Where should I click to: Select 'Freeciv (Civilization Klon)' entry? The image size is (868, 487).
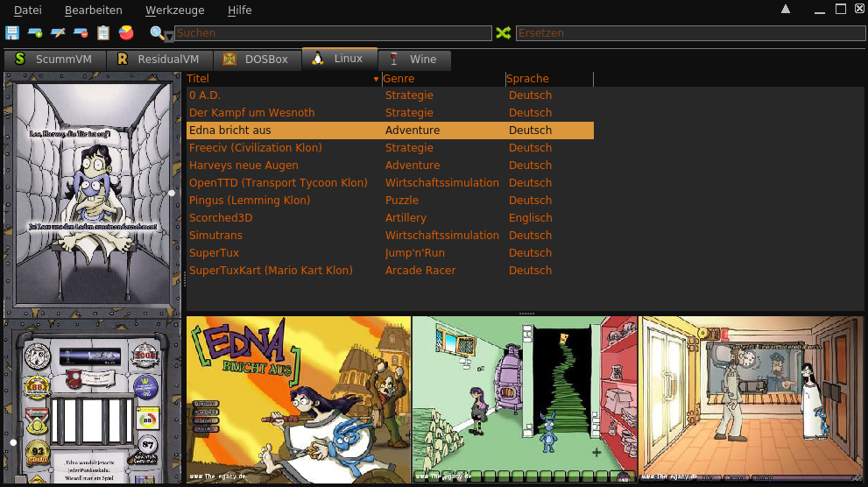(390, 148)
